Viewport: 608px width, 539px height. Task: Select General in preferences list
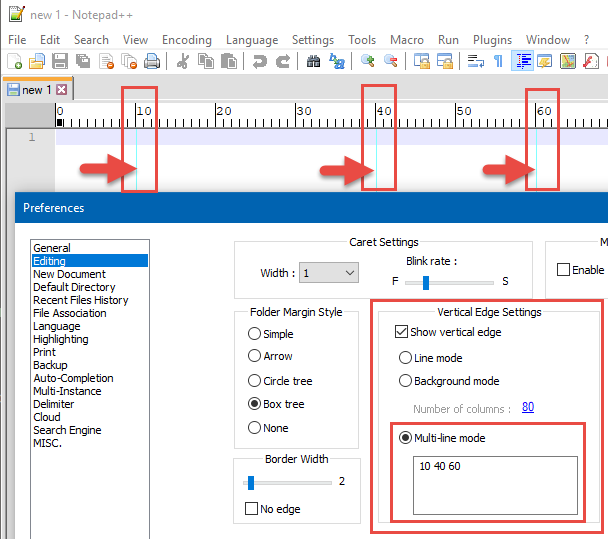click(x=90, y=248)
